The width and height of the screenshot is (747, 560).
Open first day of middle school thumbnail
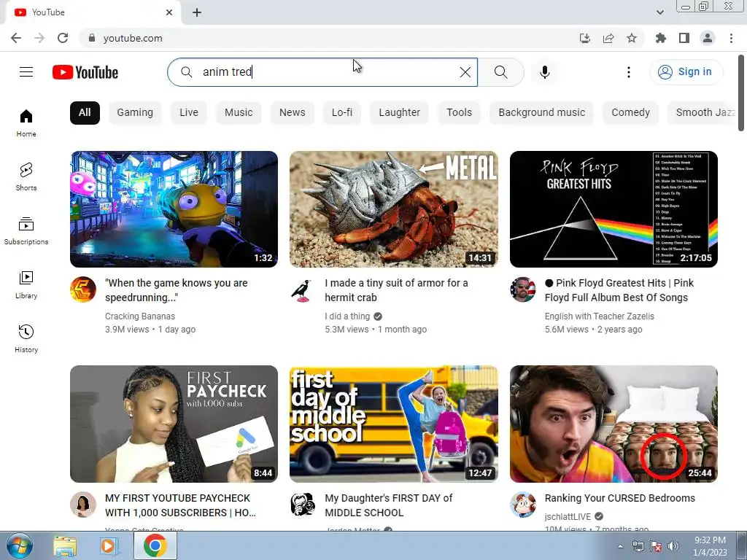point(393,424)
